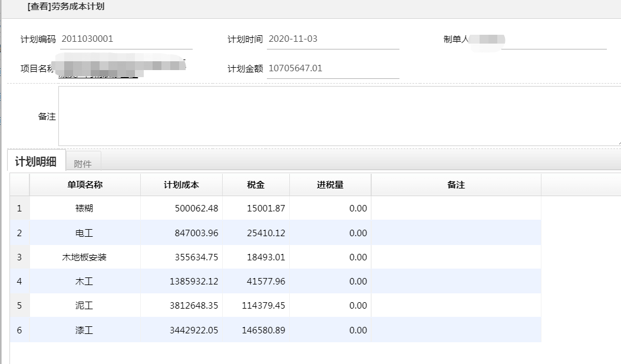
Task: Select the 裱糊 row item
Action: pos(85,209)
